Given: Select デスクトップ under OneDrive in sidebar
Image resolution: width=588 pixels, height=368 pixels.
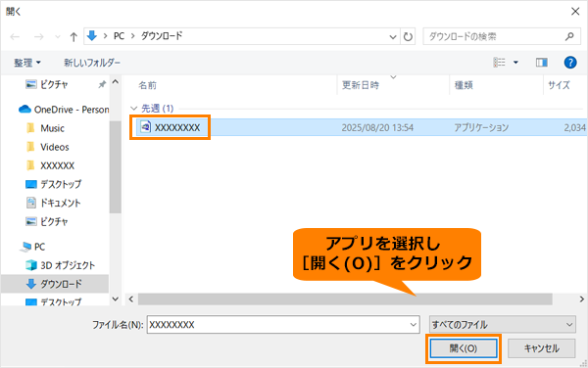Looking at the screenshot, I should (53, 184).
